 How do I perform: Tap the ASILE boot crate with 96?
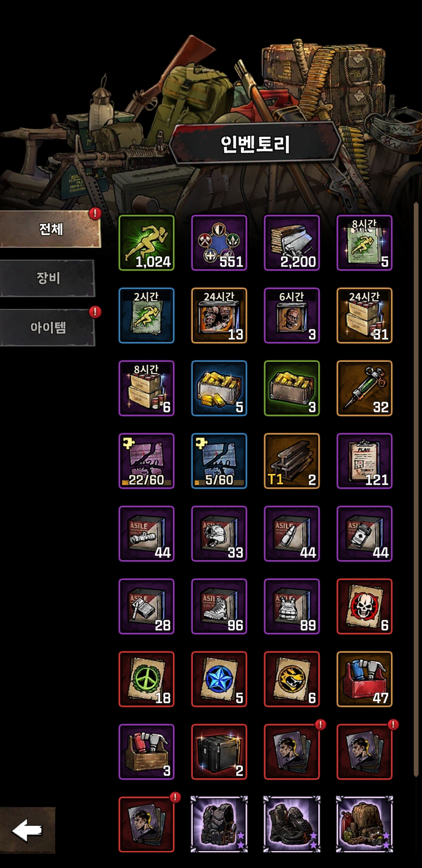(x=219, y=606)
